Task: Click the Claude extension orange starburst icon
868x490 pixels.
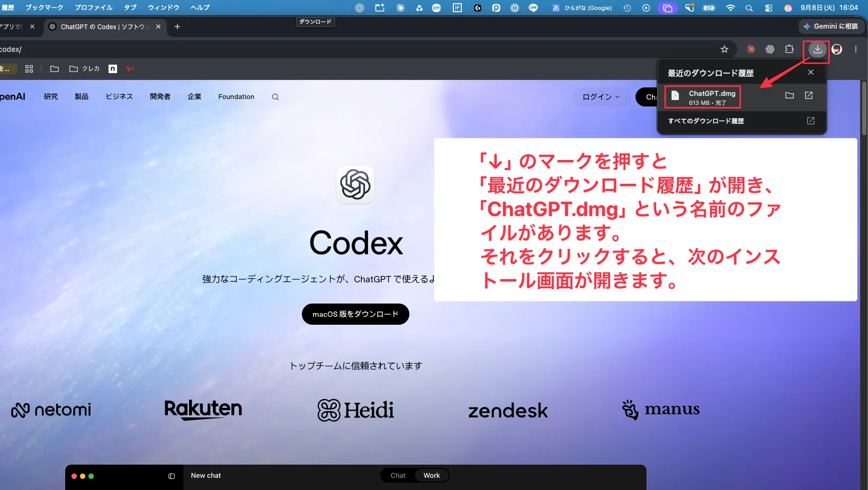Action: (x=750, y=49)
